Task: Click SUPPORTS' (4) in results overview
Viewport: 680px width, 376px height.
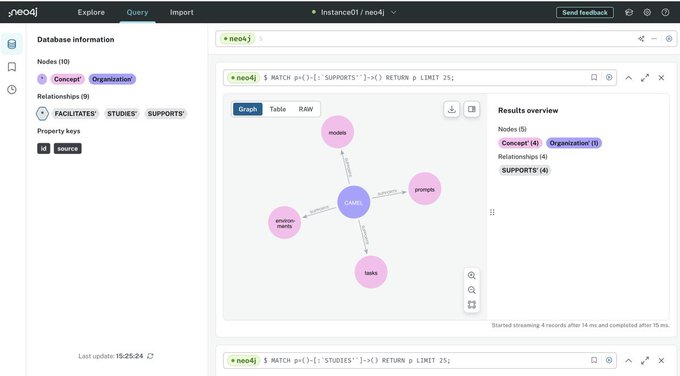Action: point(525,170)
